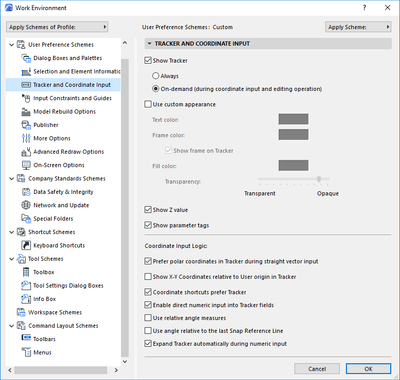Image resolution: width=400 pixels, height=380 pixels.
Task: Click the Publisher icon
Action: 26,125
